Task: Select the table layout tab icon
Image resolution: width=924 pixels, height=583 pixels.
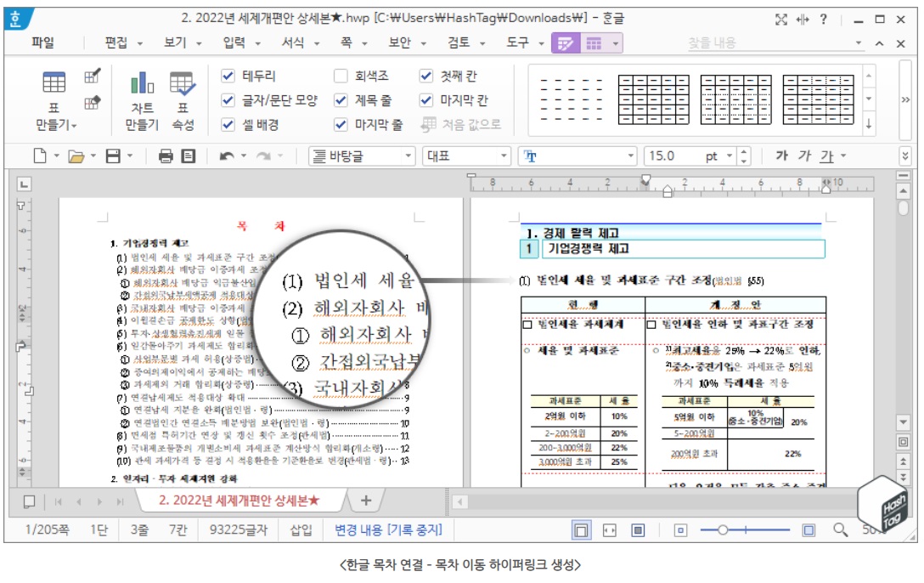Action: [x=594, y=43]
